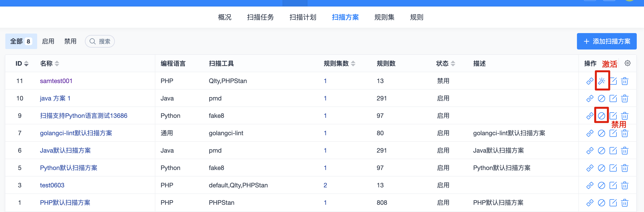Disable the java 方案 1 scheme
This screenshot has height=212, width=644.
click(601, 98)
